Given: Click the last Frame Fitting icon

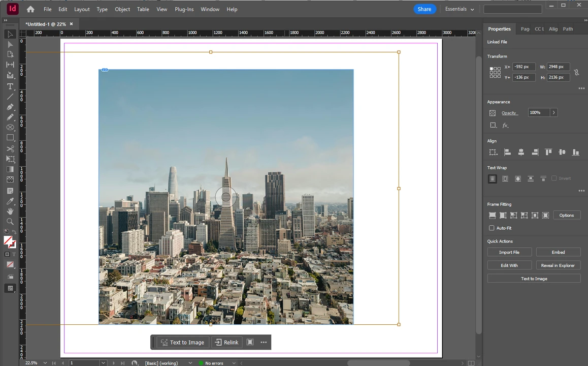Looking at the screenshot, I should coord(546,215).
